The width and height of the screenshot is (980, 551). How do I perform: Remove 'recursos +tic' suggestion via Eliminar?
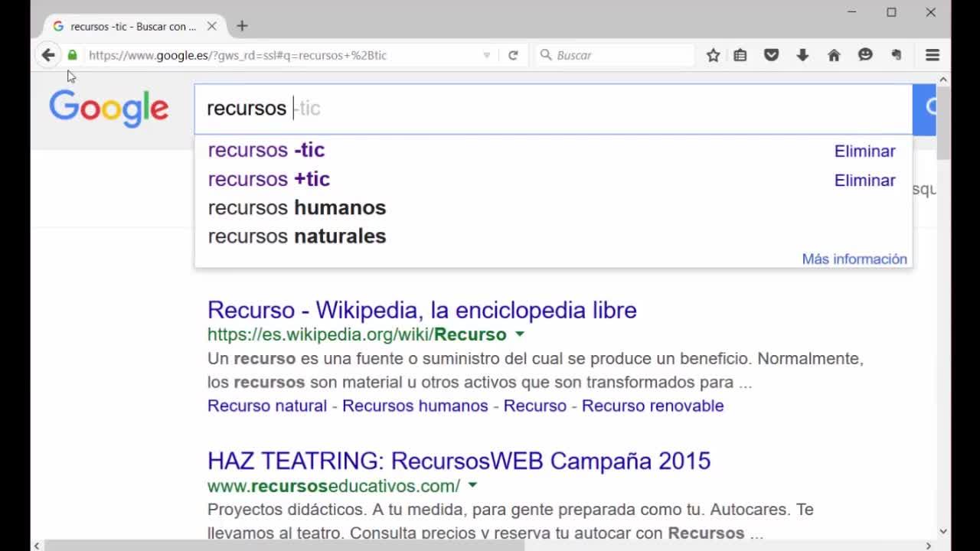tap(865, 181)
